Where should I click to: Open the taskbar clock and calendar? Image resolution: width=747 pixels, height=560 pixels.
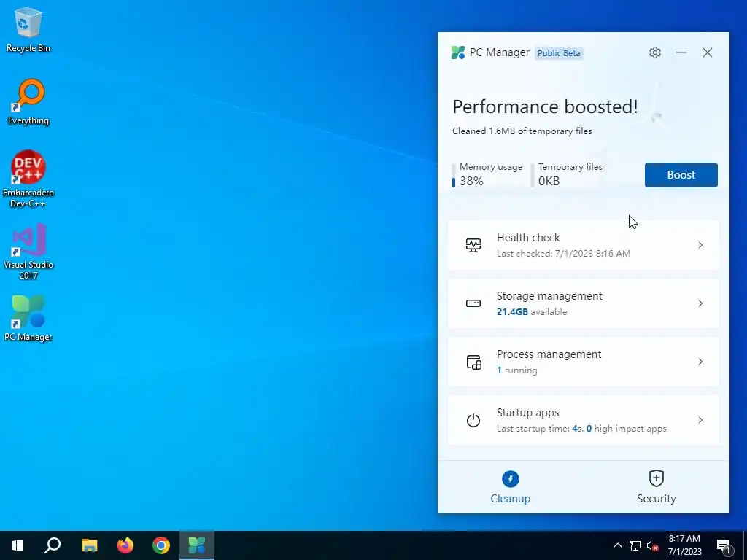pos(684,545)
